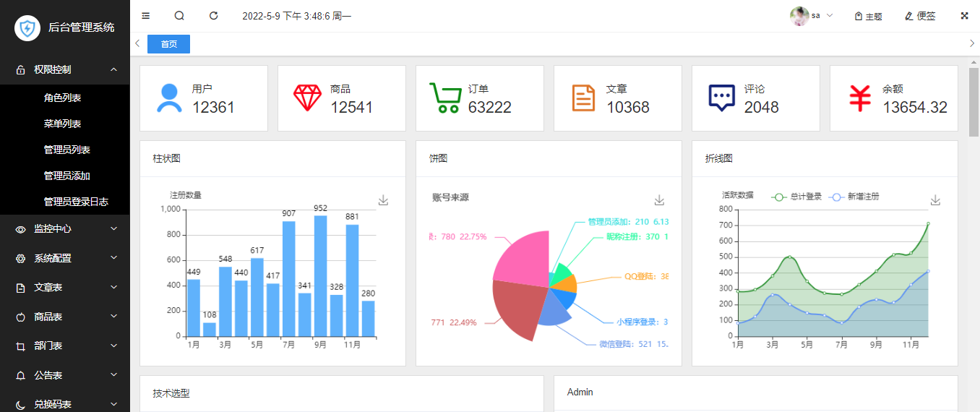Click the 9月 bar showing 952
Screen dimensions: 980x412
point(320,276)
